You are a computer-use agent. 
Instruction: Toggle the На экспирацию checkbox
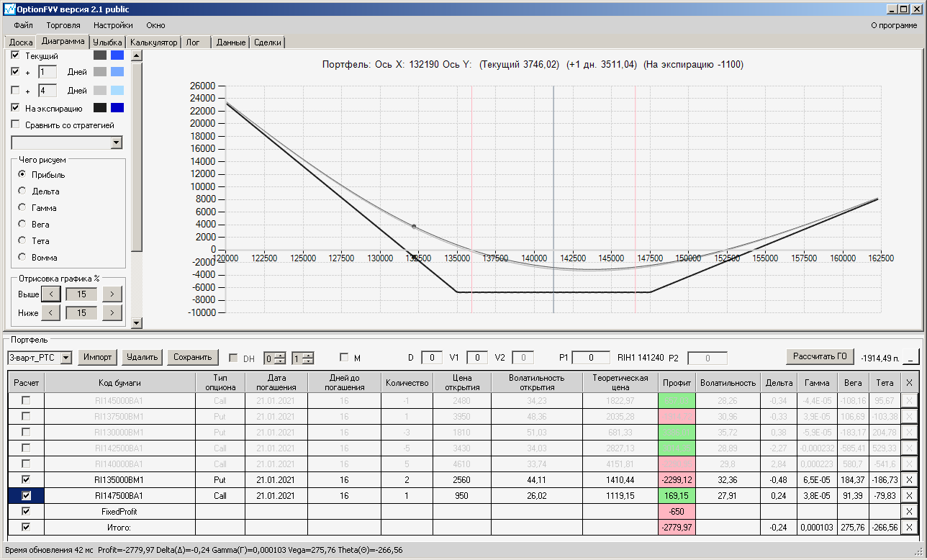click(15, 108)
